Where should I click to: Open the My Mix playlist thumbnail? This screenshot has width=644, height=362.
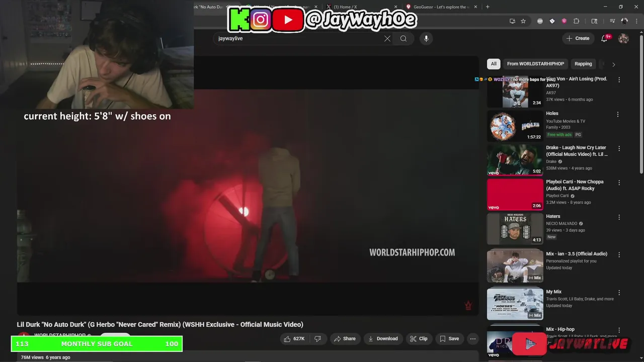(515, 304)
